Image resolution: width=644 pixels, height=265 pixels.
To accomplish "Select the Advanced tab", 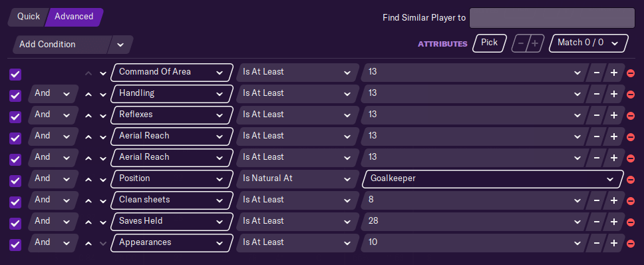I will (74, 17).
